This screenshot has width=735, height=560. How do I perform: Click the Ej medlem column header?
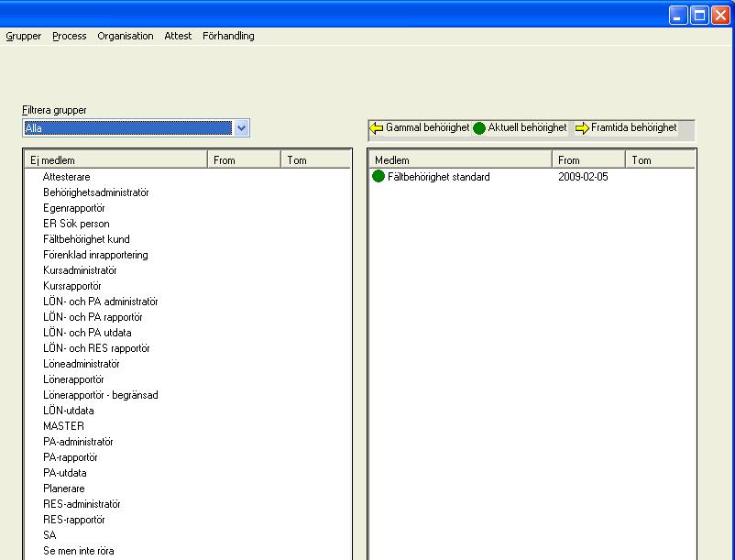[115, 160]
